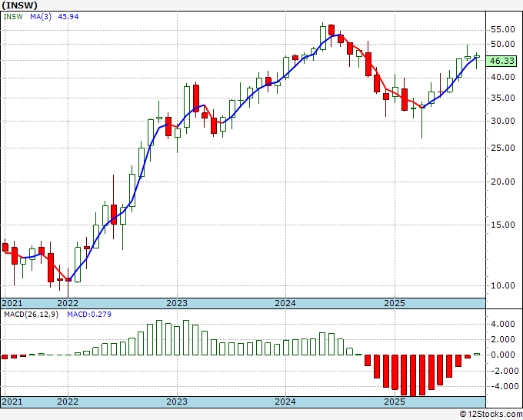Click the (INSW) chart title
The image size is (523, 420).
point(20,5)
